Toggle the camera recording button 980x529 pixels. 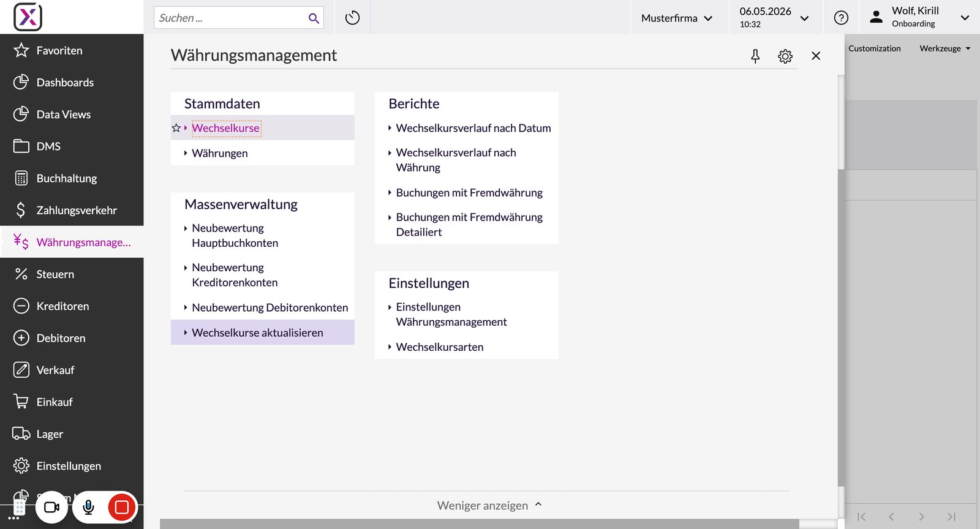click(51, 507)
